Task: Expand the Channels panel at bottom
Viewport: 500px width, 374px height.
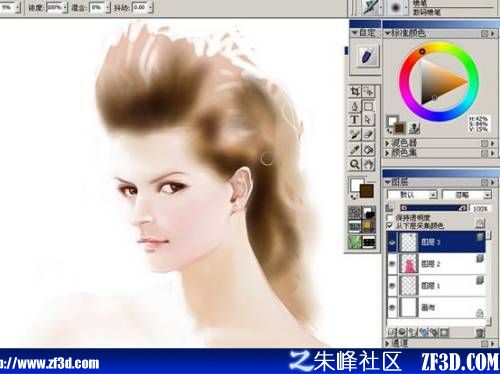Action: pos(387,343)
